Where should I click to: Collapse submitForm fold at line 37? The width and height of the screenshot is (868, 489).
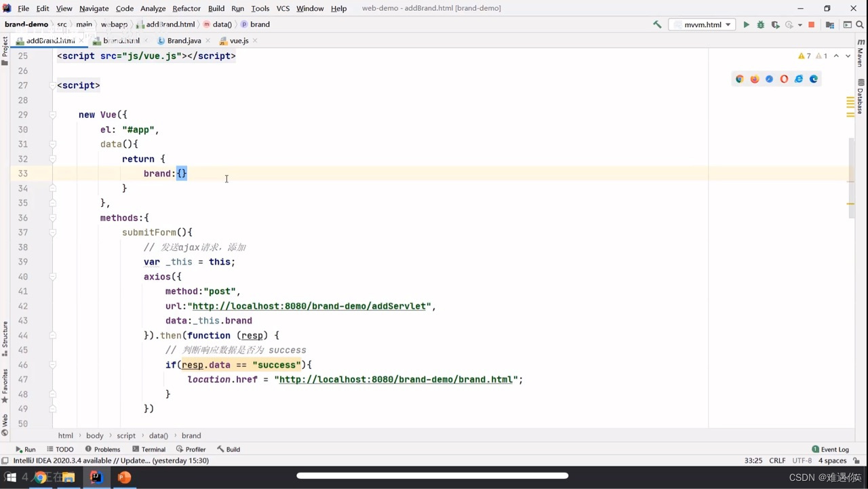[52, 233]
